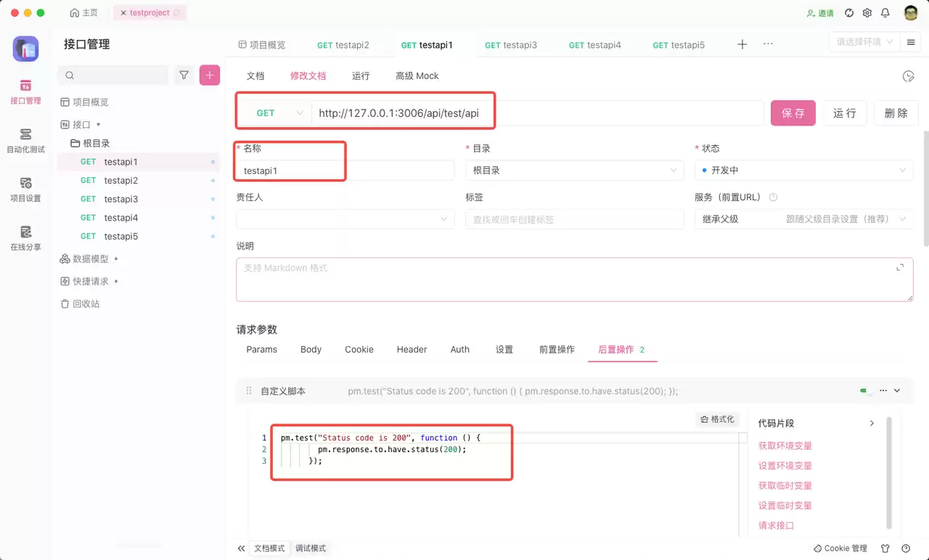Click the sidebar search field

tap(113, 75)
